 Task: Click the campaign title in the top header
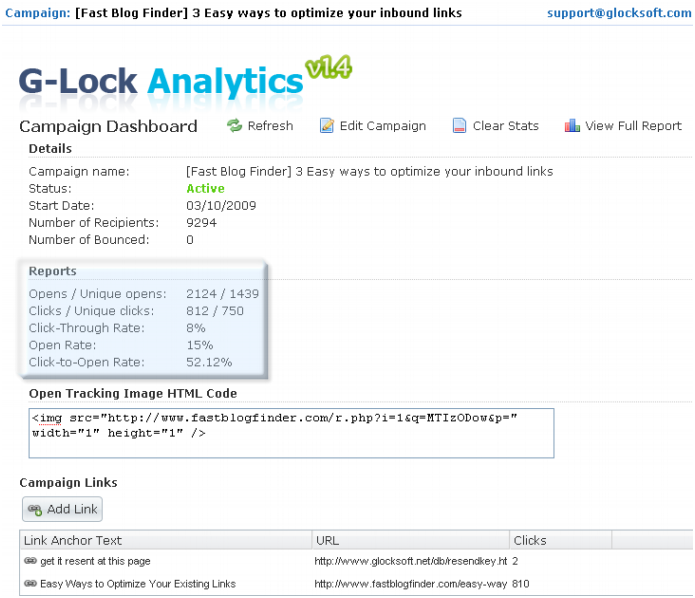click(x=269, y=13)
